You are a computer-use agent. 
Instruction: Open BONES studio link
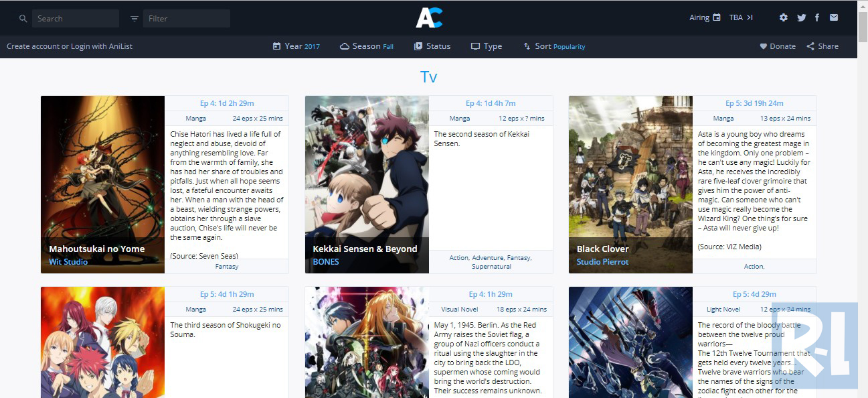pyautogui.click(x=326, y=262)
